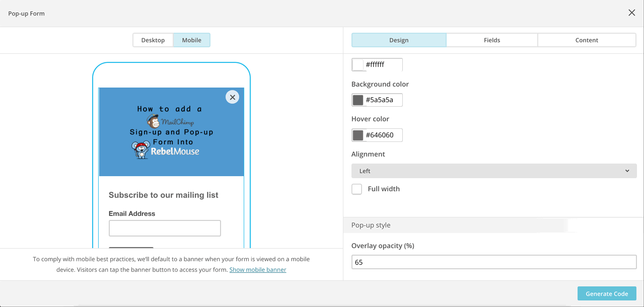Close the pop-up preview with the round X icon
Viewport: 644px width, 307px height.
tap(232, 97)
